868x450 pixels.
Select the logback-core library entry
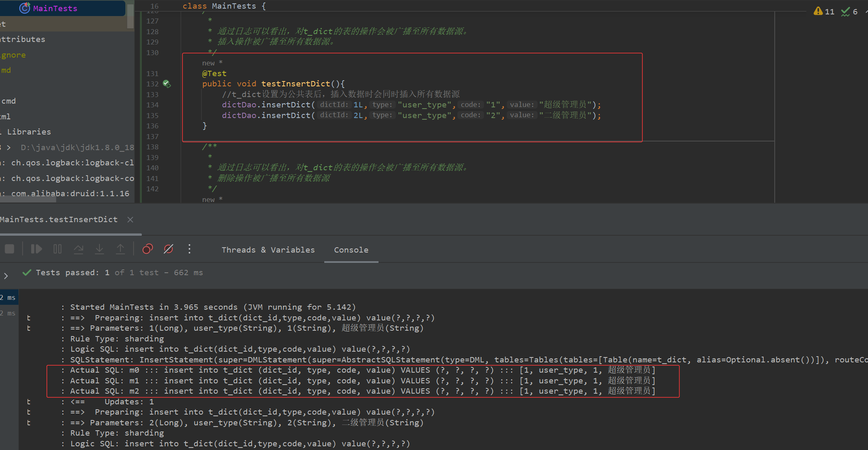point(72,179)
